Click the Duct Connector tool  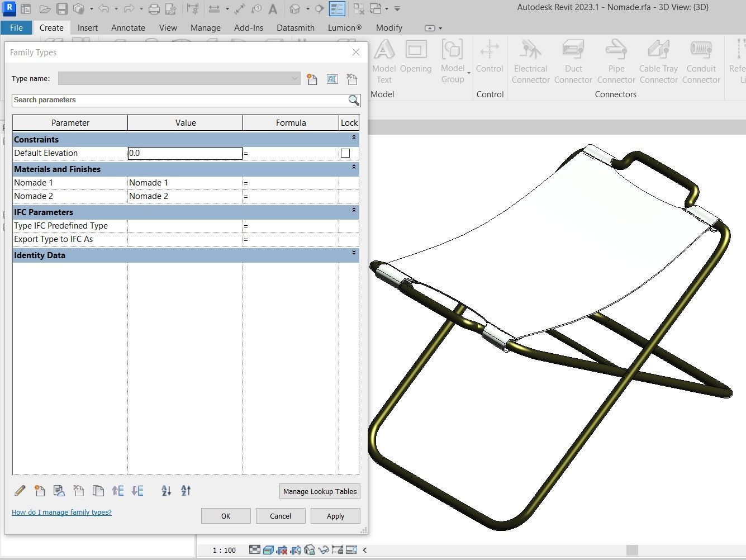pyautogui.click(x=573, y=62)
